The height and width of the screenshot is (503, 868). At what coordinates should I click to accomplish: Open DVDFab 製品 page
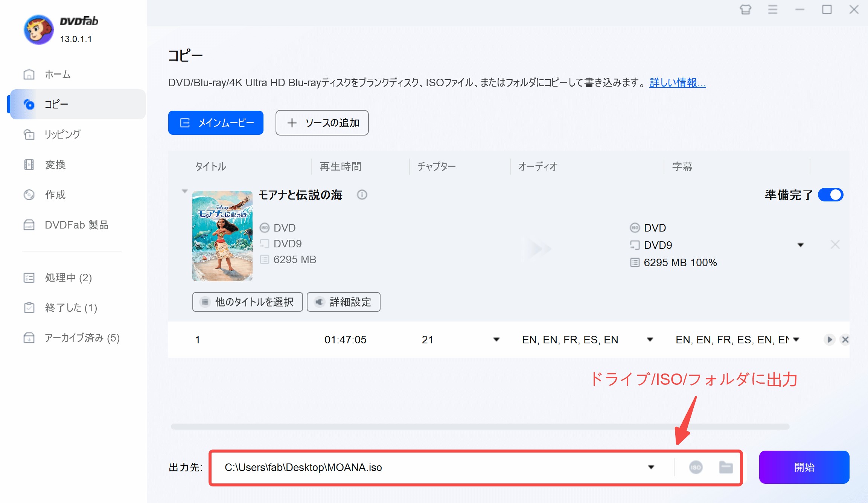[77, 225]
